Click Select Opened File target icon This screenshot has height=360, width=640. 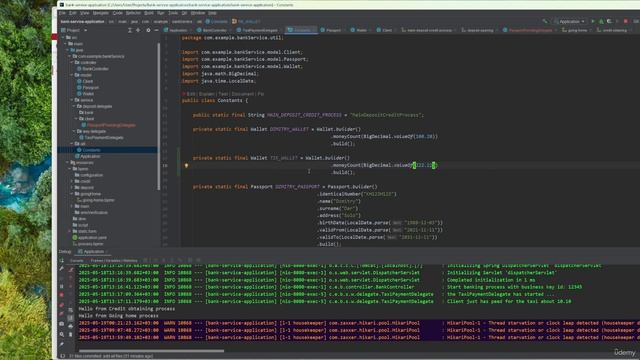coord(138,30)
